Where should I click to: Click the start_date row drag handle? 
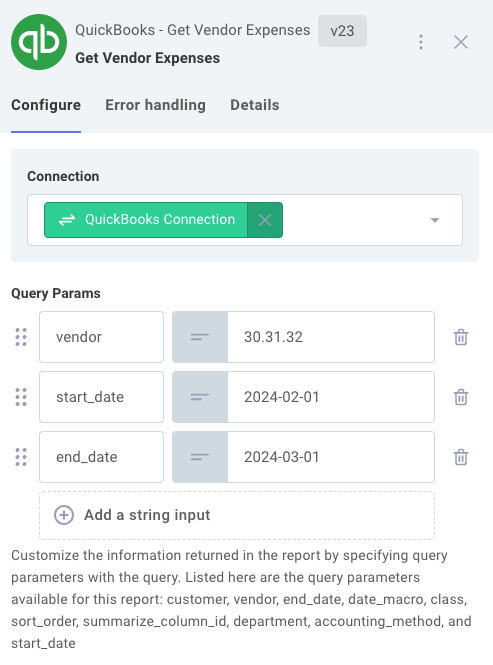pos(21,397)
